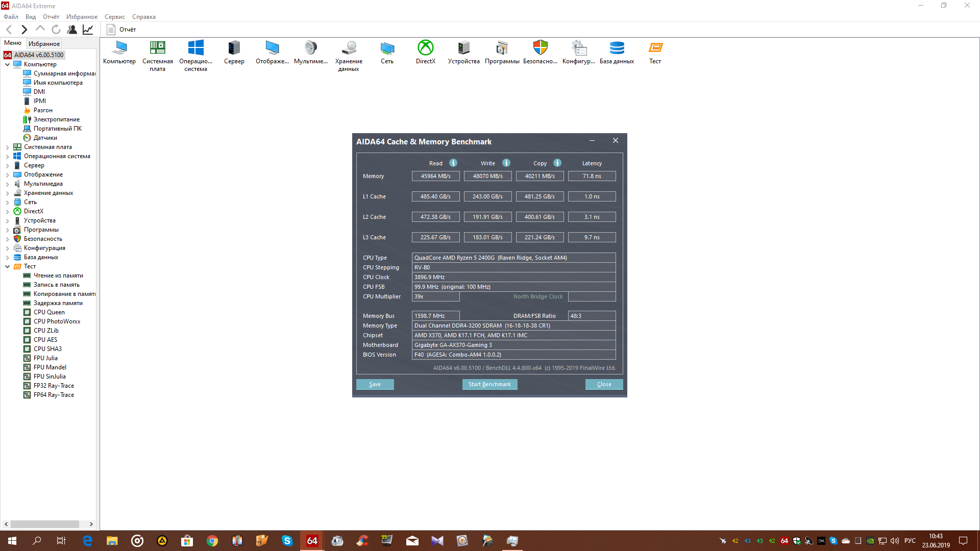The width and height of the screenshot is (980, 551).
Task: Open the Мультимедиа speaker icon in main pane
Action: (310, 52)
